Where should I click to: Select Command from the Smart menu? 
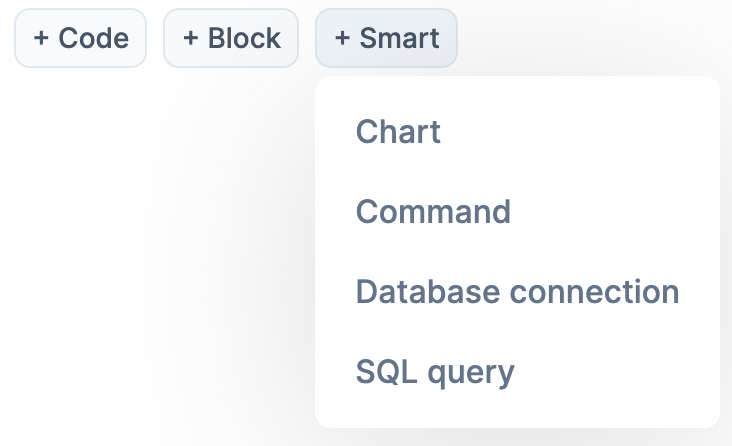[x=433, y=212]
